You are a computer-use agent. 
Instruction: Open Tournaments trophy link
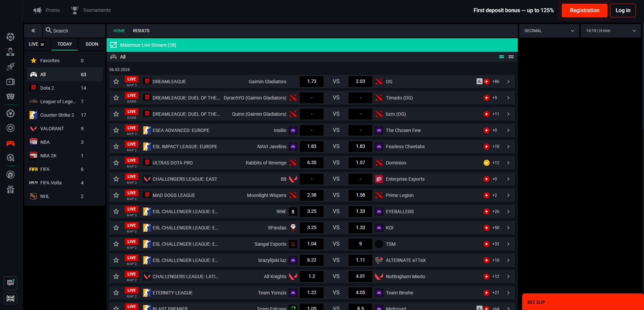coord(91,10)
